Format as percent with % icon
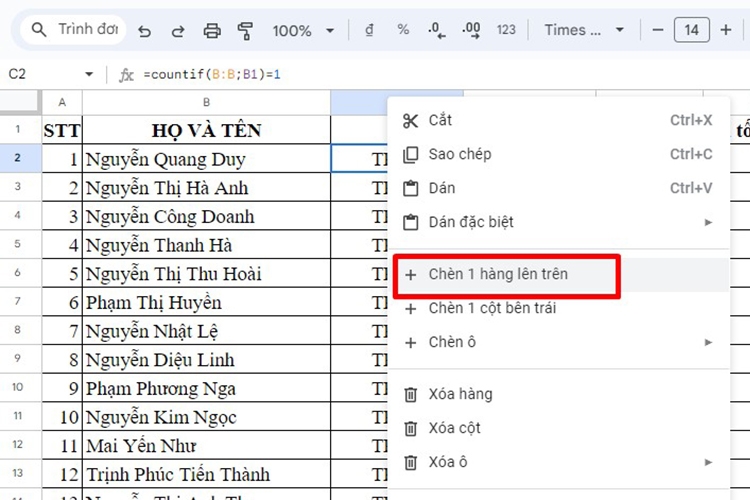The image size is (750, 500). click(x=403, y=30)
